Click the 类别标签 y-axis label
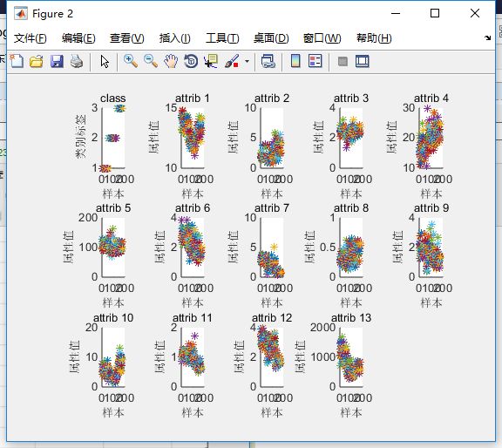Viewport: 502px width, 448px height. (81, 137)
